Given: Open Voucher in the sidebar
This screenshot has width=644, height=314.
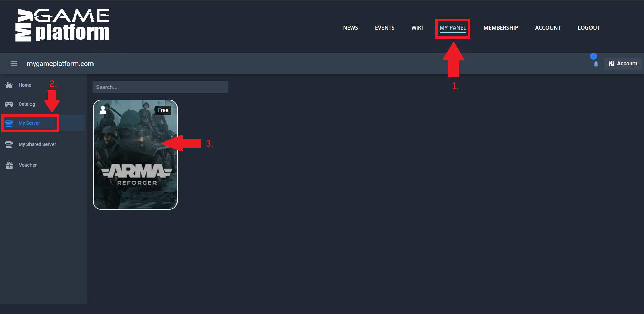Looking at the screenshot, I should pyautogui.click(x=28, y=165).
